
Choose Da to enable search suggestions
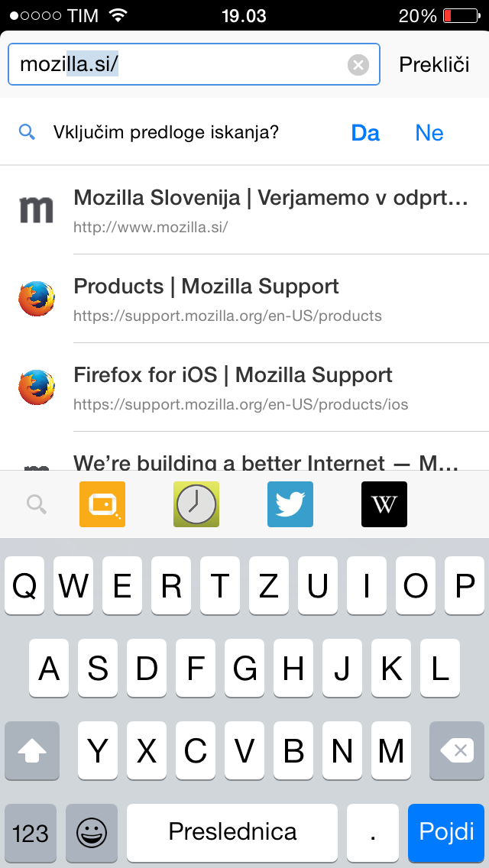point(365,133)
